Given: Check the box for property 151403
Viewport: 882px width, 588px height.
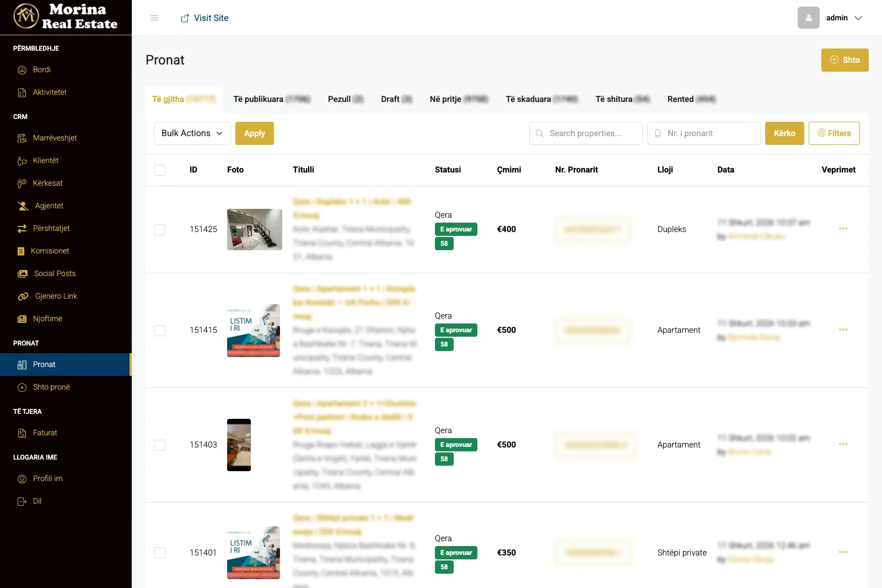Looking at the screenshot, I should click(160, 445).
